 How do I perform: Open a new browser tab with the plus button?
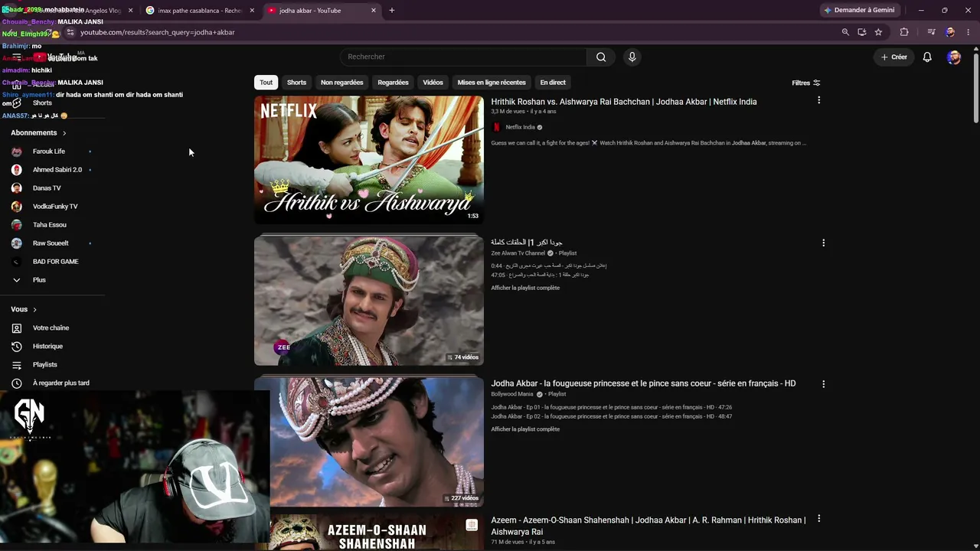pyautogui.click(x=392, y=11)
